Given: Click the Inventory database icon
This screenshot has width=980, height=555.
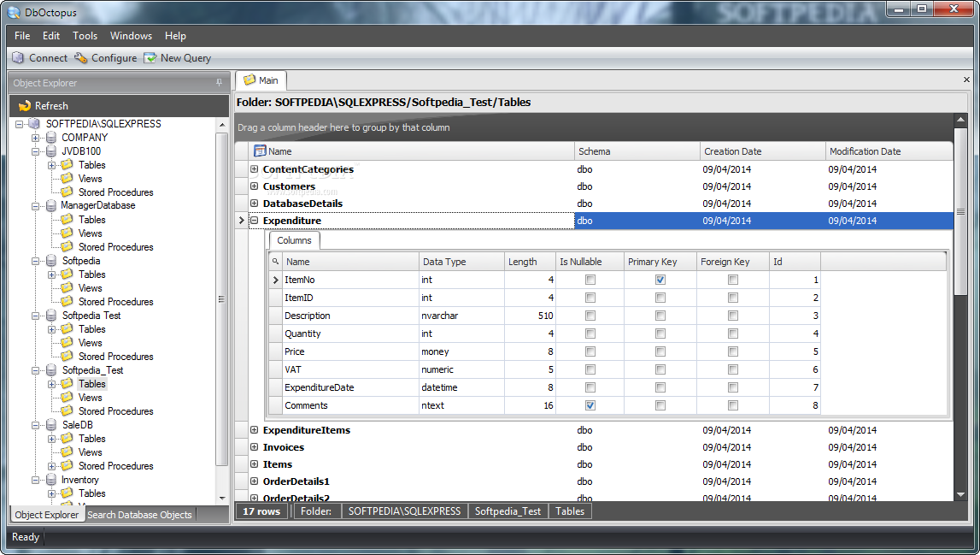Looking at the screenshot, I should (x=51, y=480).
